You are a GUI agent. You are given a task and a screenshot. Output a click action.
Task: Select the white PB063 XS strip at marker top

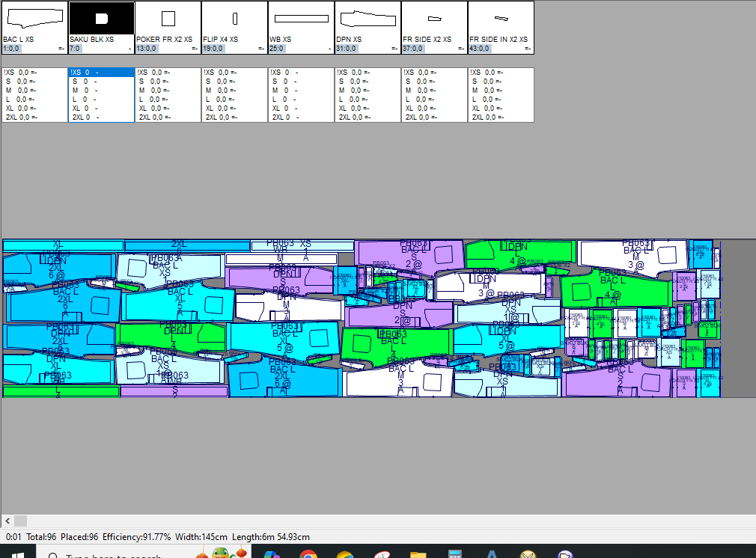[x=302, y=245]
